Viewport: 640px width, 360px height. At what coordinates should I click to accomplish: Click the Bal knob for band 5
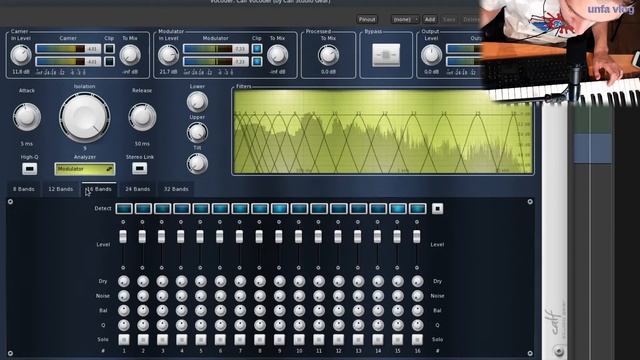[x=201, y=310]
